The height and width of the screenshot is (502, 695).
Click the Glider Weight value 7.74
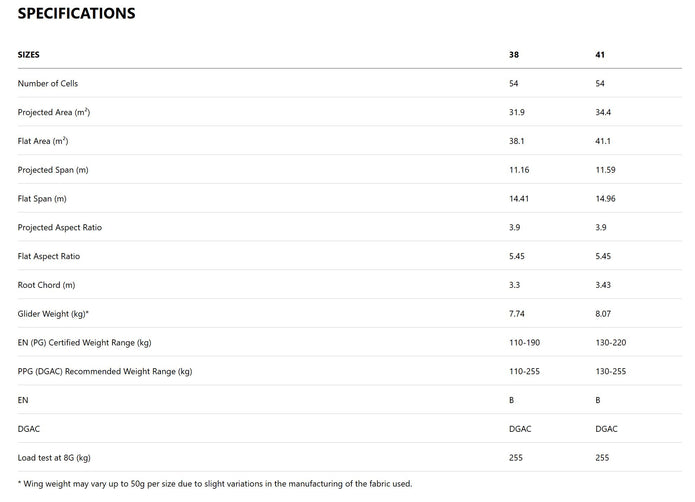pos(517,314)
